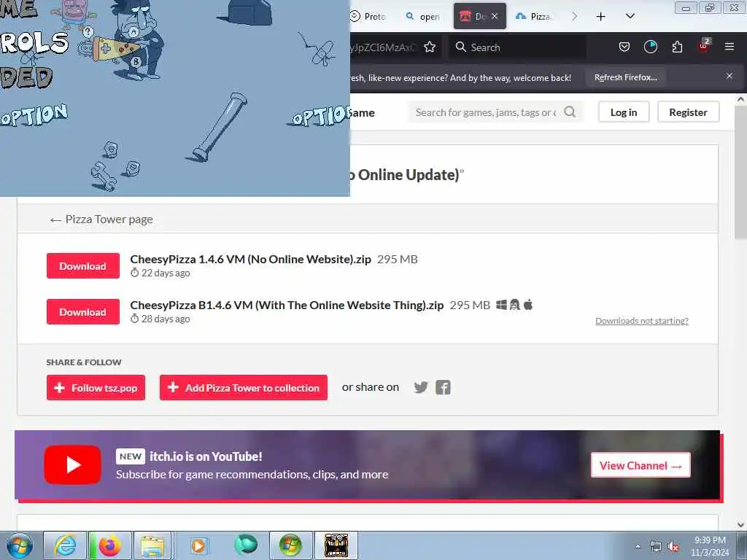
Task: Add Pizza Tower to collection
Action: point(244,388)
